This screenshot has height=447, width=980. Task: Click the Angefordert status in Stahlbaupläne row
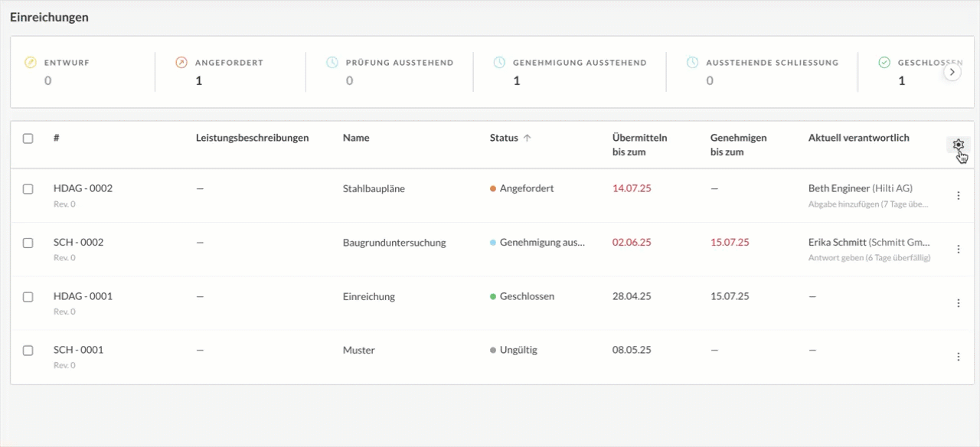(x=522, y=188)
